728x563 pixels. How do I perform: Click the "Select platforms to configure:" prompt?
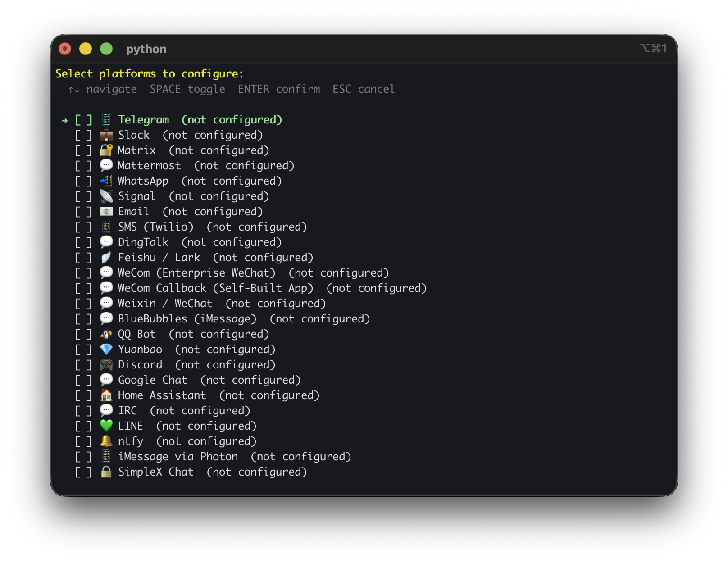coord(150,74)
